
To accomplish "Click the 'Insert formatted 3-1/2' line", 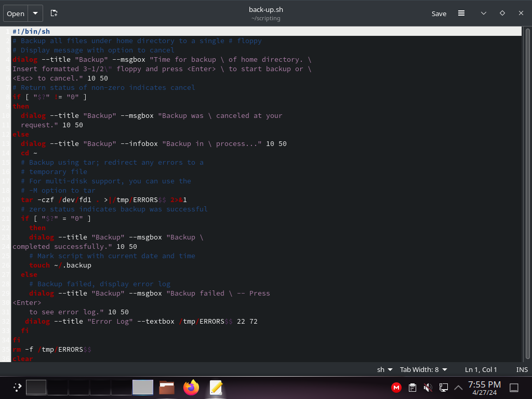I will [162, 69].
